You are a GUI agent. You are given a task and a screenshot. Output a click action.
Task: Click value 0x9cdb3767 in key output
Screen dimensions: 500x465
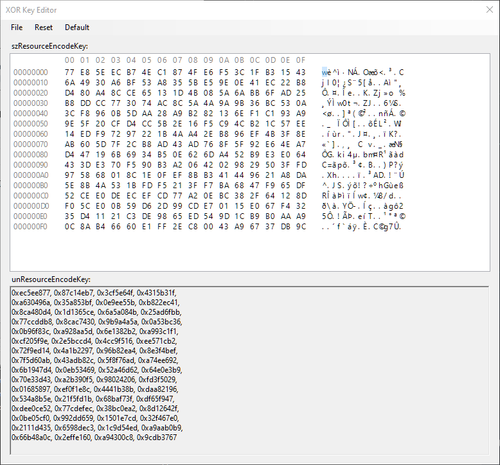pos(157,437)
